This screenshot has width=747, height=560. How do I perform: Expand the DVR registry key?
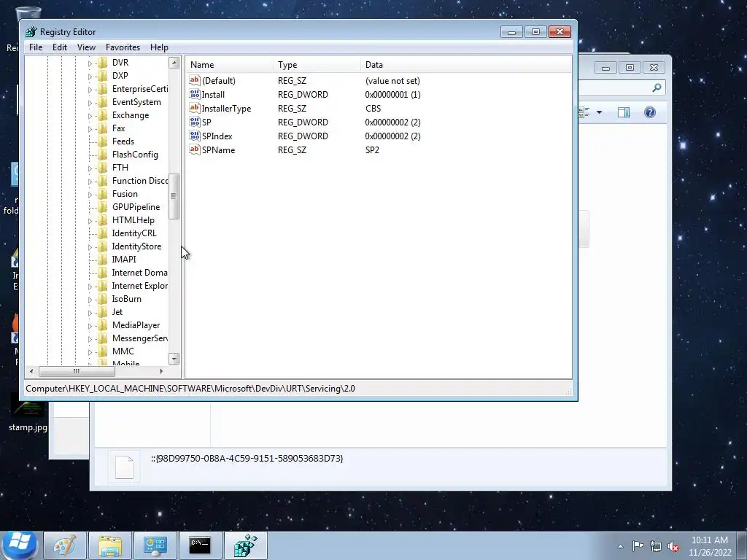click(90, 63)
